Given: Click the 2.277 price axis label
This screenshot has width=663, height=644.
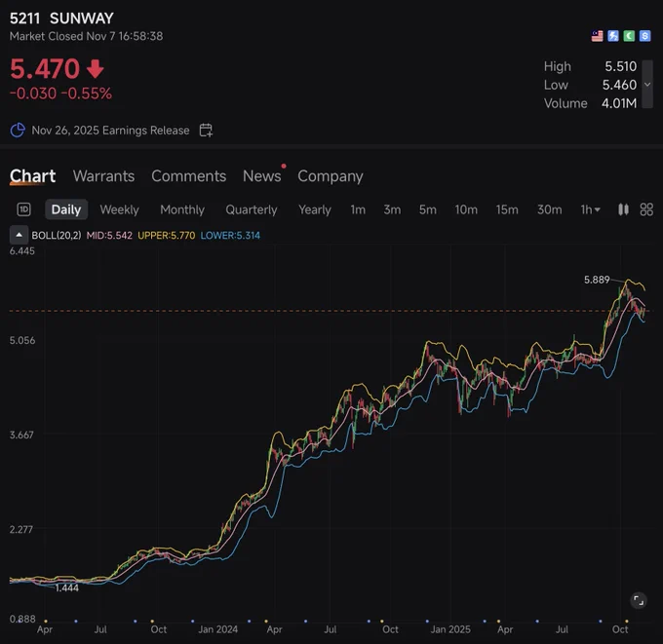Looking at the screenshot, I should pos(21,529).
